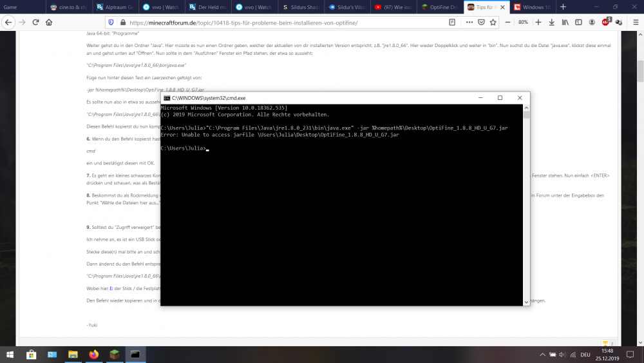Screen dimensions: 644x363
Task: Switch to Firefox on the taskbar
Action: click(x=93, y=355)
